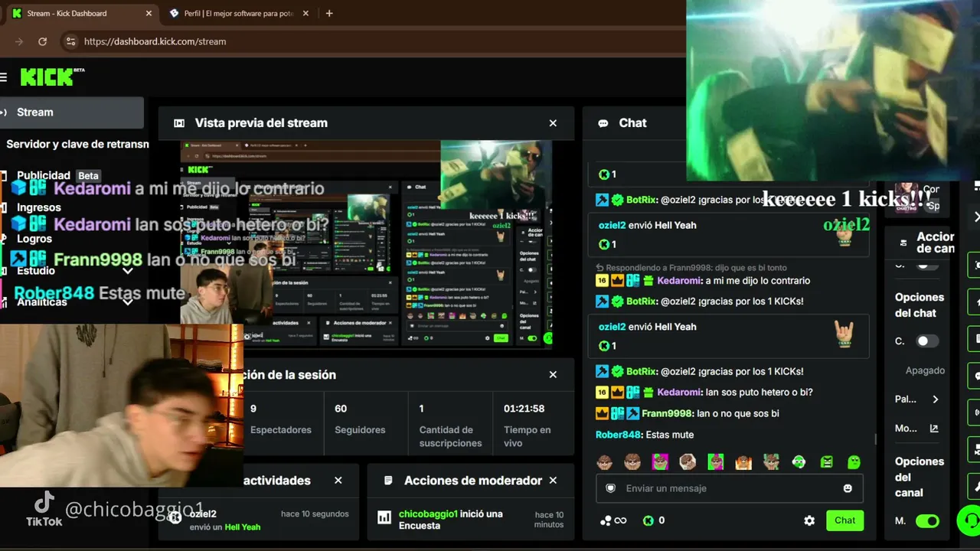This screenshot has height=551, width=980.
Task: Select the first brown gorilla emote
Action: tap(604, 462)
